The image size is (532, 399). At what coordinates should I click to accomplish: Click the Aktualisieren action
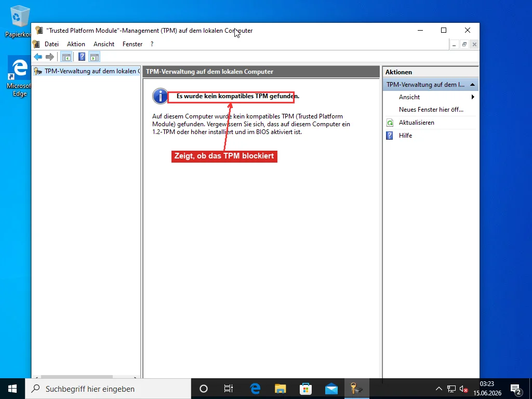point(416,123)
